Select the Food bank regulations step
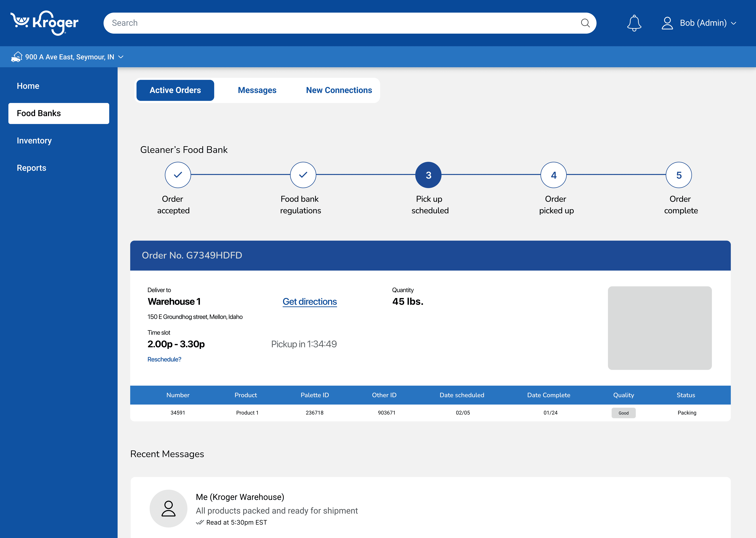 click(x=303, y=175)
